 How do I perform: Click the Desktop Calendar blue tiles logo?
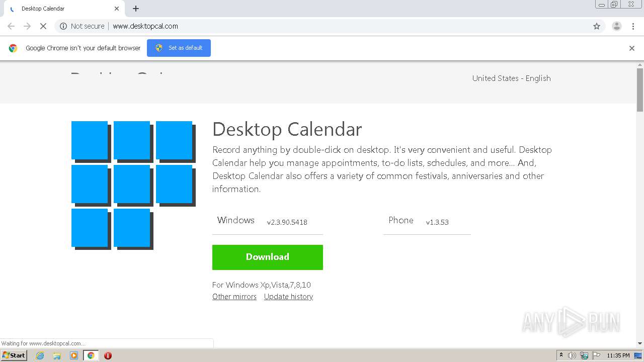coord(133,185)
